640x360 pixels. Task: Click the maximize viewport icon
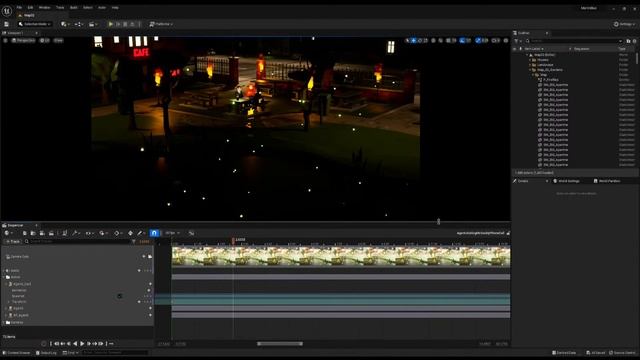coord(506,40)
